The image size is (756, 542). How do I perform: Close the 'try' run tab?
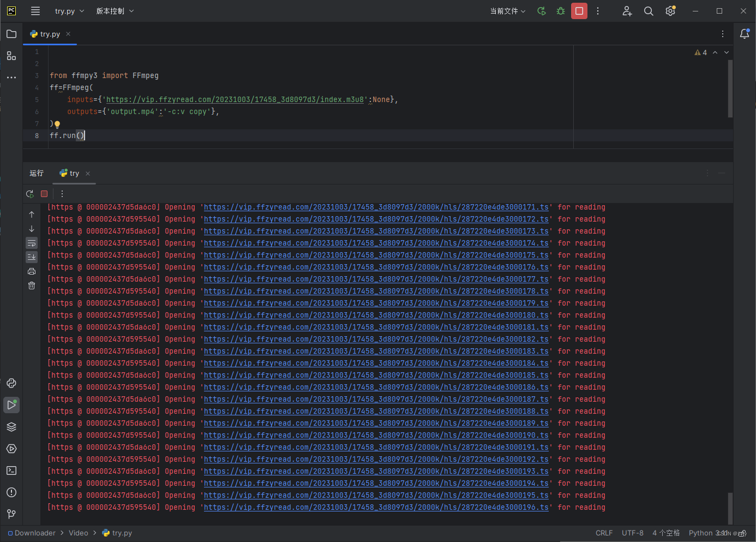88,174
